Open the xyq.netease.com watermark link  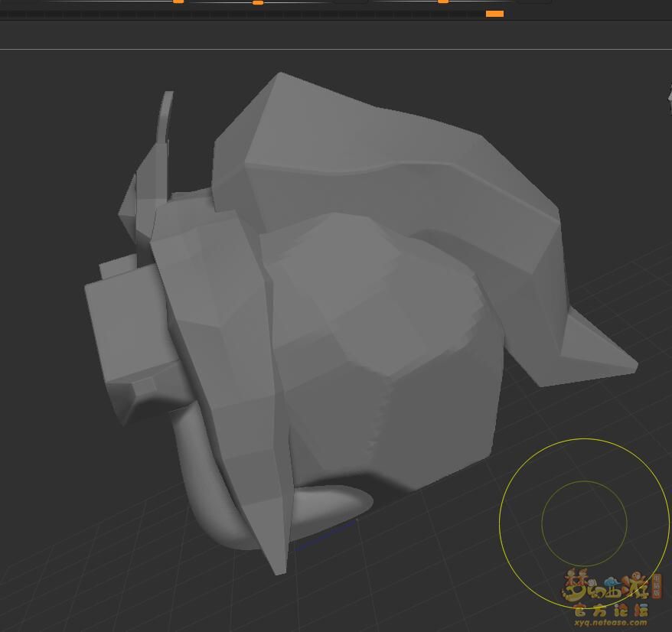pyautogui.click(x=610, y=622)
